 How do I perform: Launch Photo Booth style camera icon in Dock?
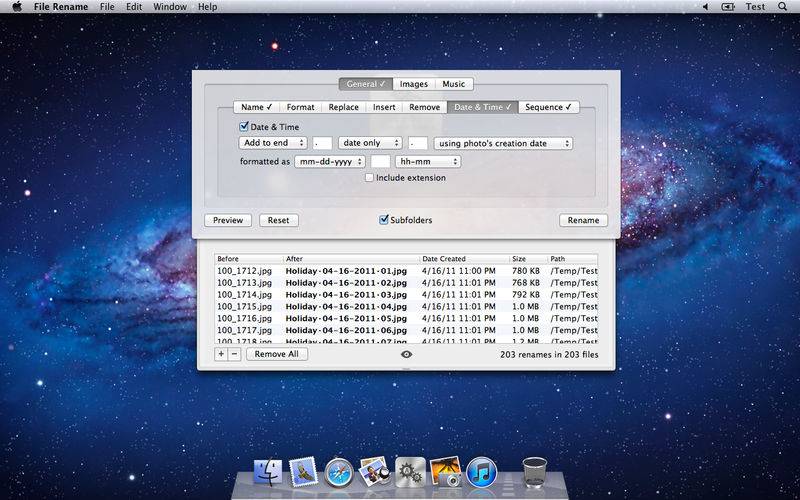tap(446, 471)
